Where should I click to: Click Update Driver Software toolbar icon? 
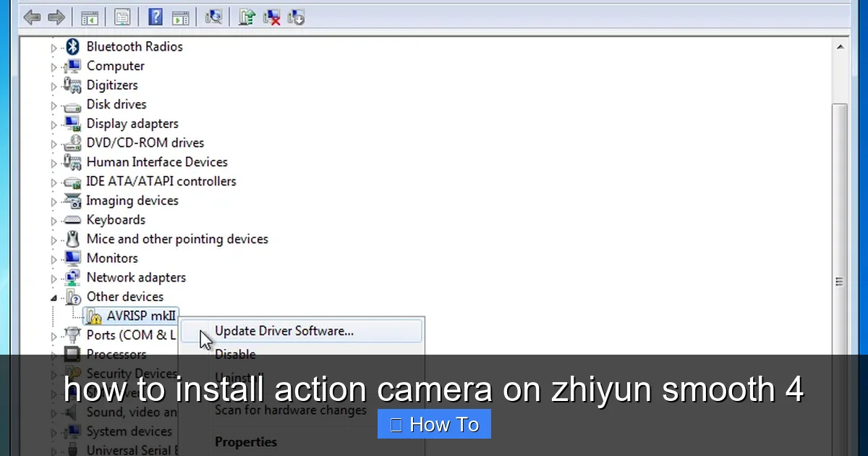click(x=247, y=17)
